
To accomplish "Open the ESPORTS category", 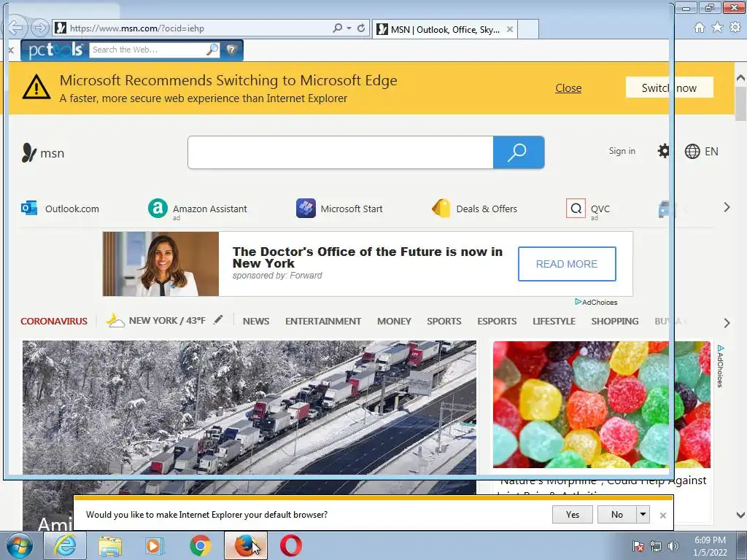I will pyautogui.click(x=497, y=321).
